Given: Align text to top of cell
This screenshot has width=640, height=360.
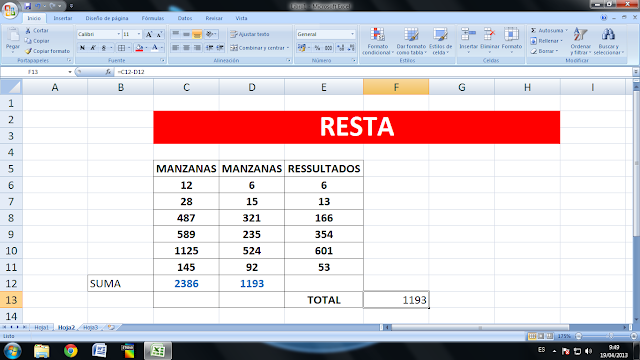Looking at the screenshot, I should pos(176,34).
